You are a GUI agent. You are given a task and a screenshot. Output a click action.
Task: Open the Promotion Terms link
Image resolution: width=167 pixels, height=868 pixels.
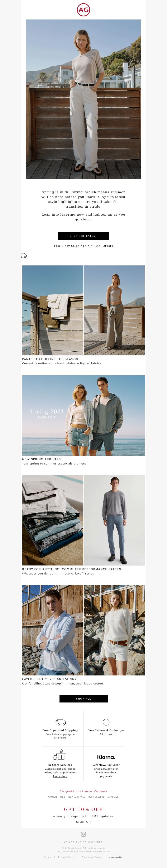click(91, 857)
